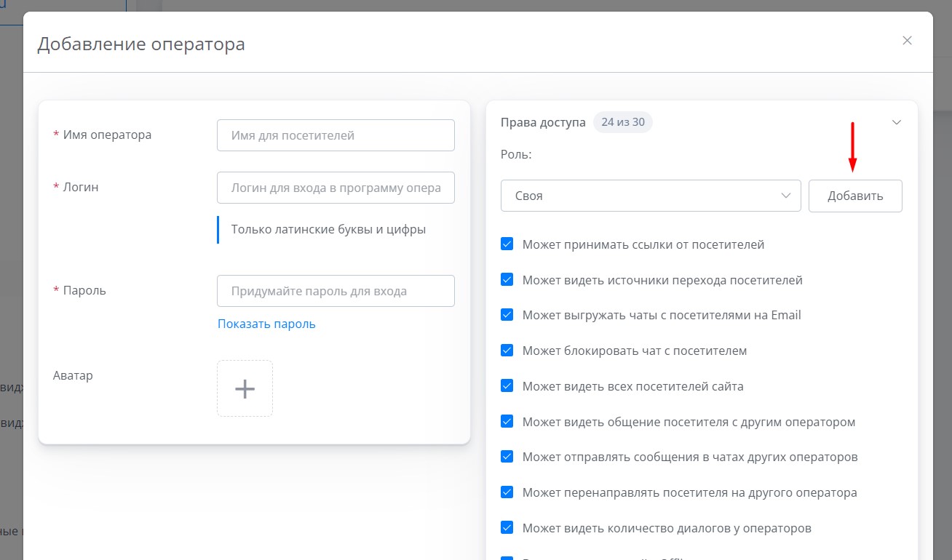Screen dimensions: 952x560
Task: Focus the Имя оператора input field
Action: (336, 135)
